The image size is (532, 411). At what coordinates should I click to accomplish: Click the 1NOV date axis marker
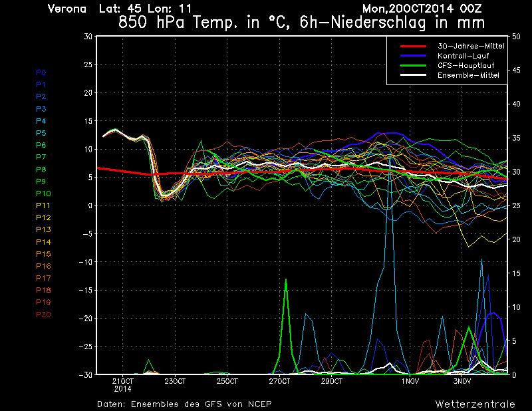410,381
